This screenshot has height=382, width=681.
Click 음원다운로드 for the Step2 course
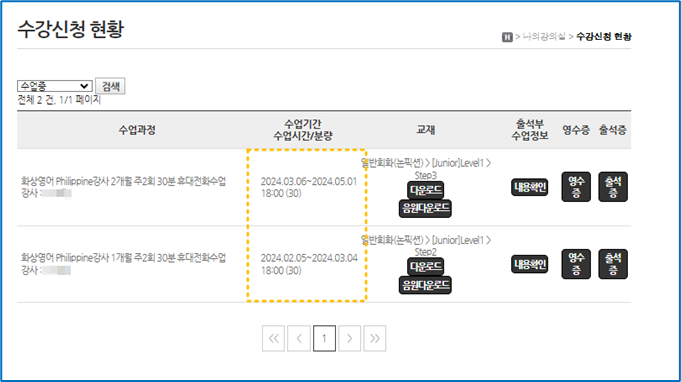pyautogui.click(x=425, y=285)
